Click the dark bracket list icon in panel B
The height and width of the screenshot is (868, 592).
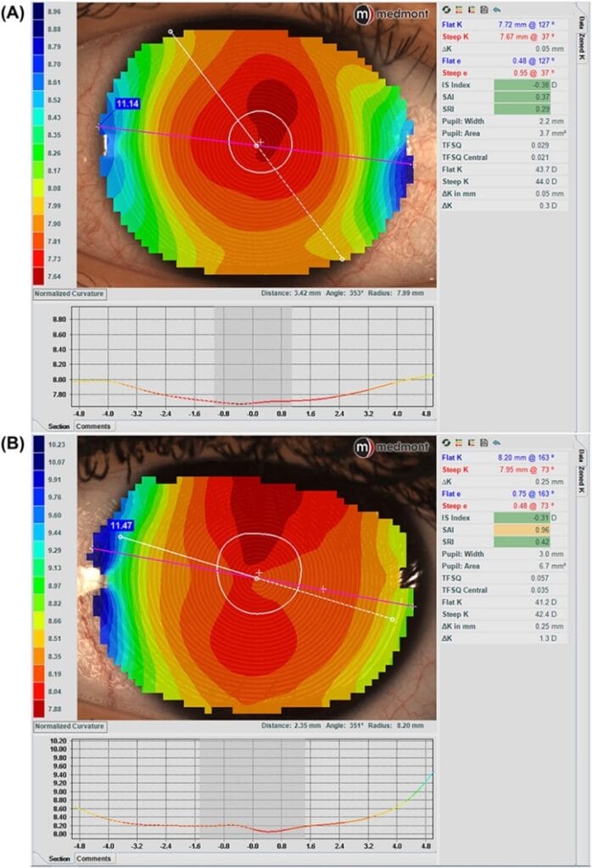click(x=472, y=442)
